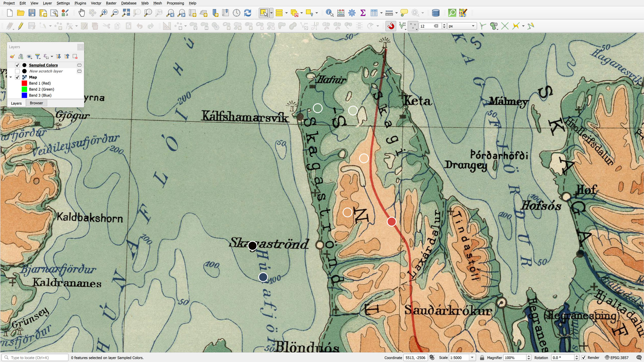This screenshot has height=362, width=644.
Task: Toggle editing with the yellow pencil icon
Action: 21,26
